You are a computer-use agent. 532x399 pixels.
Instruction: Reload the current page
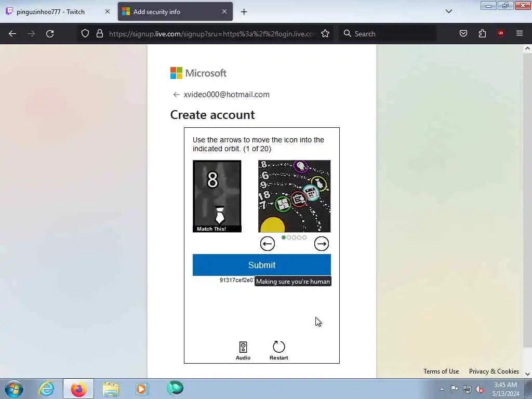click(50, 34)
